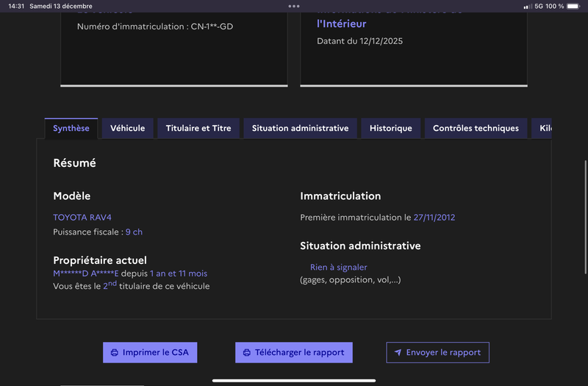
Task: Click the Rien à signaler status text
Action: 338,268
